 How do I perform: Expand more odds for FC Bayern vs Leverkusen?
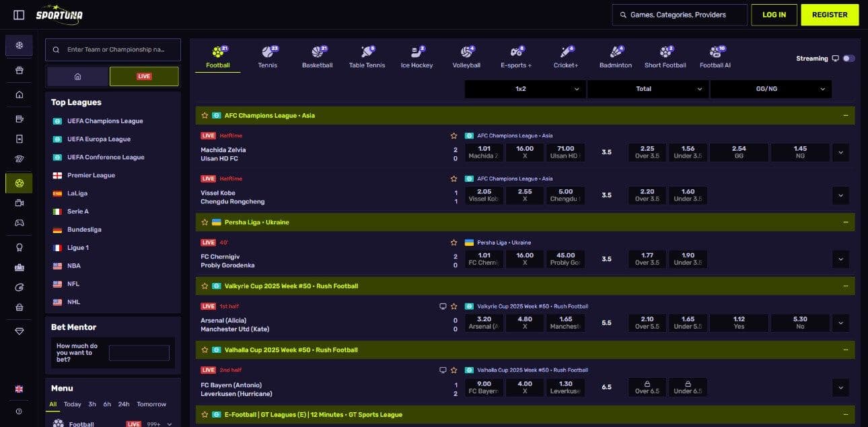(x=840, y=387)
